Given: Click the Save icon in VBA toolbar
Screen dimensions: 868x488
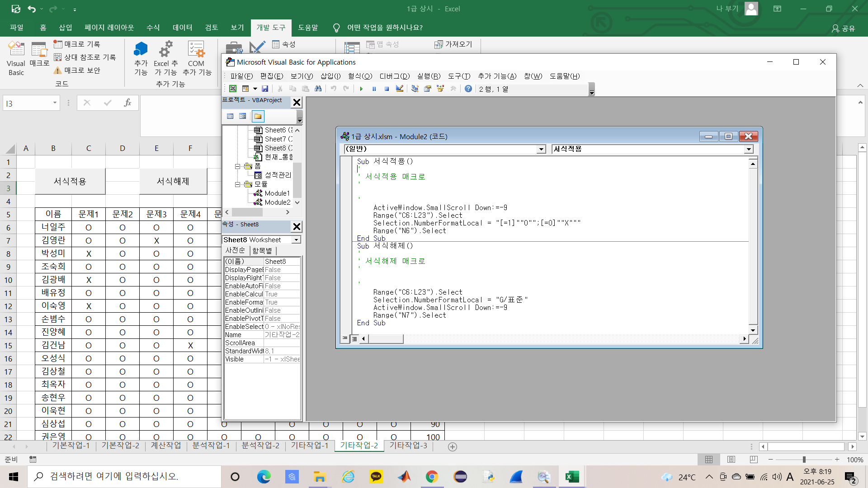Looking at the screenshot, I should [265, 89].
